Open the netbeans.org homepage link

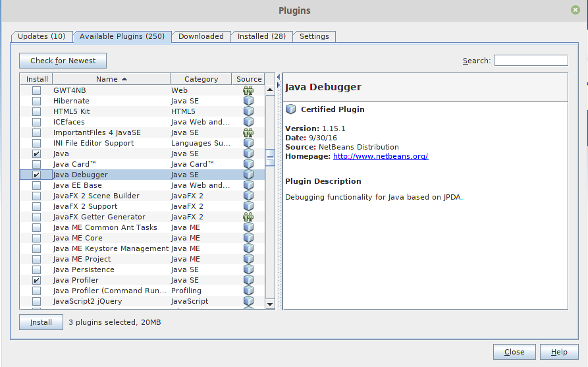click(x=381, y=156)
